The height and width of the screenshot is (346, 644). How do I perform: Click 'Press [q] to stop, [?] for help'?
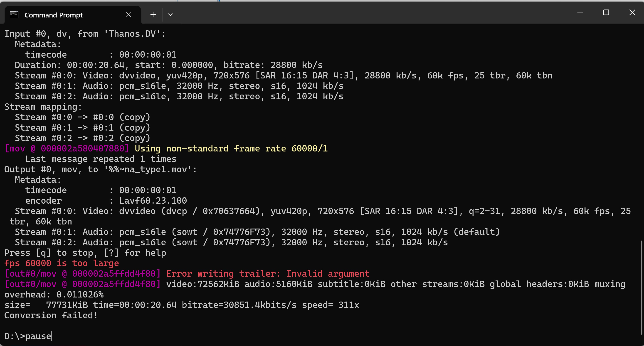[85, 253]
